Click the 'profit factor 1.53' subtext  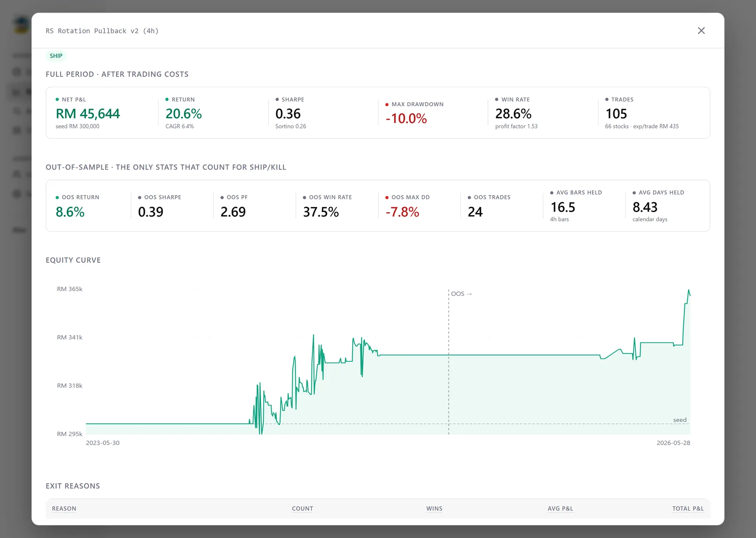pyautogui.click(x=516, y=126)
